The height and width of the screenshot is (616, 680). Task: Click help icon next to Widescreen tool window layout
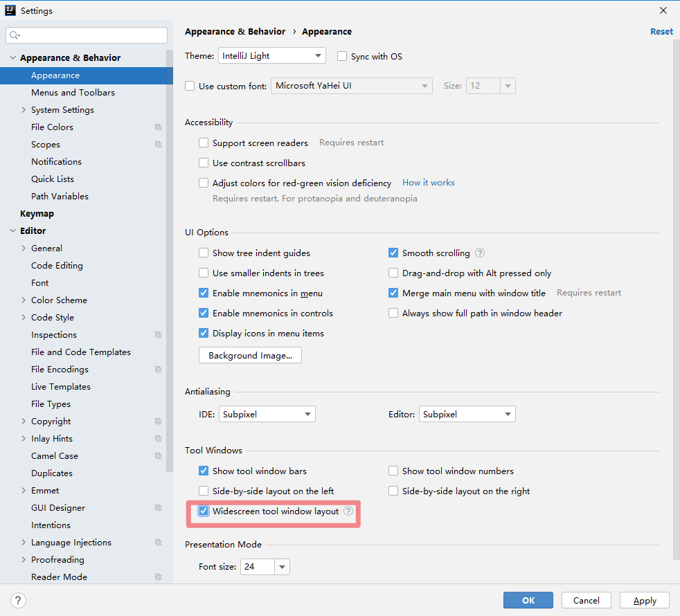(348, 511)
